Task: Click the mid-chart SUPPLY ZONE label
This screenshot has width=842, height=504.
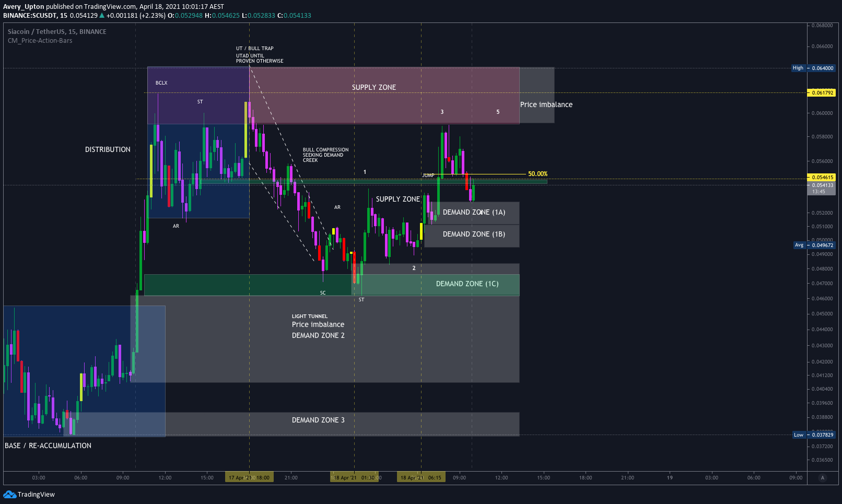Action: tap(398, 199)
